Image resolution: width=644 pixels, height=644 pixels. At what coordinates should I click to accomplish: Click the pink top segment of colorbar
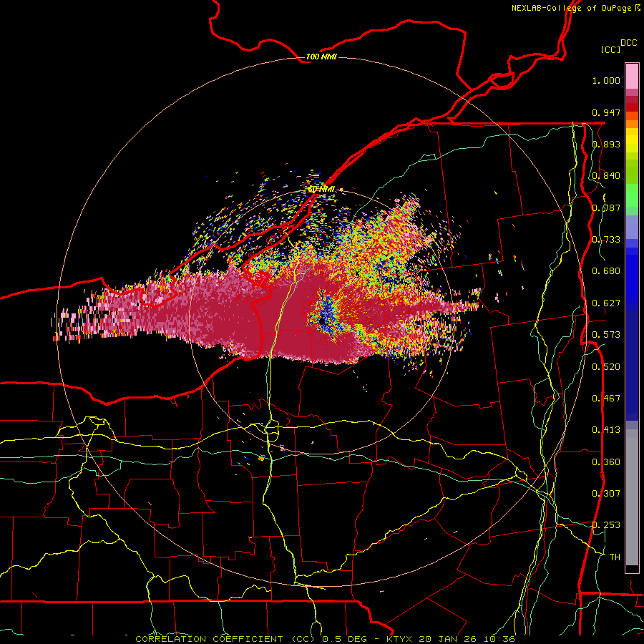(x=632, y=76)
